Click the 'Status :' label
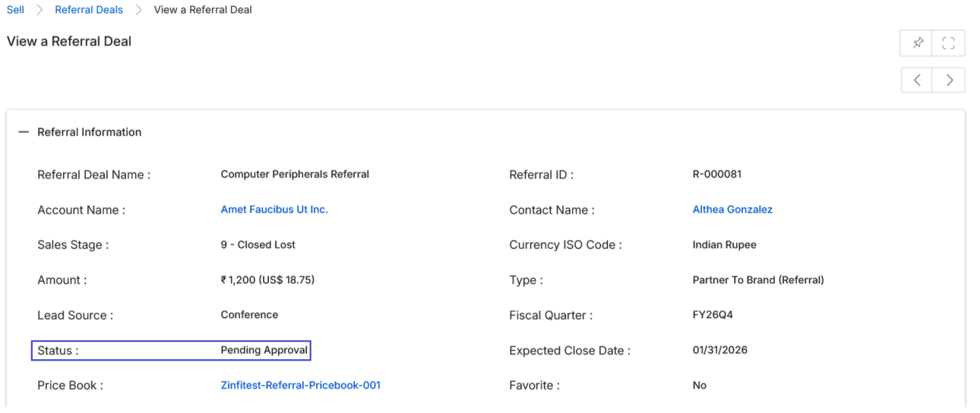The height and width of the screenshot is (413, 980). click(x=58, y=351)
